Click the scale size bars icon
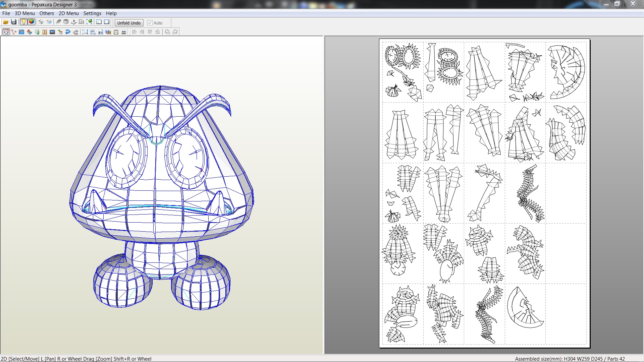This screenshot has height=362, width=644. click(82, 22)
